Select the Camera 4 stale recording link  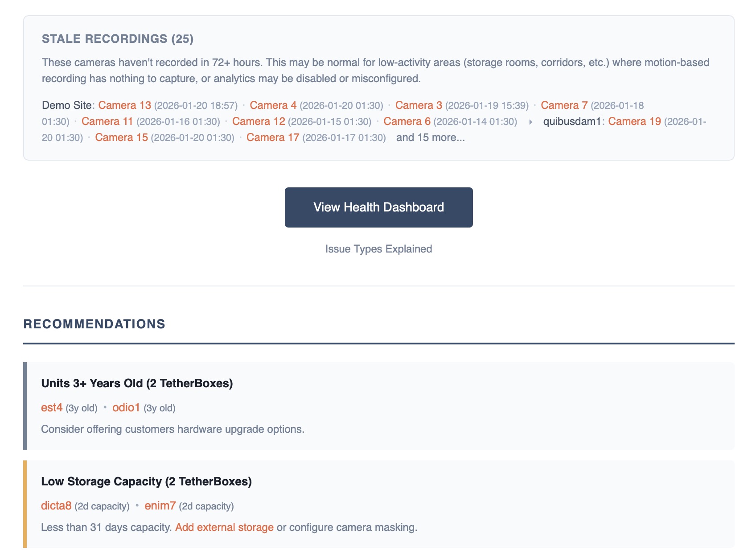tap(273, 105)
